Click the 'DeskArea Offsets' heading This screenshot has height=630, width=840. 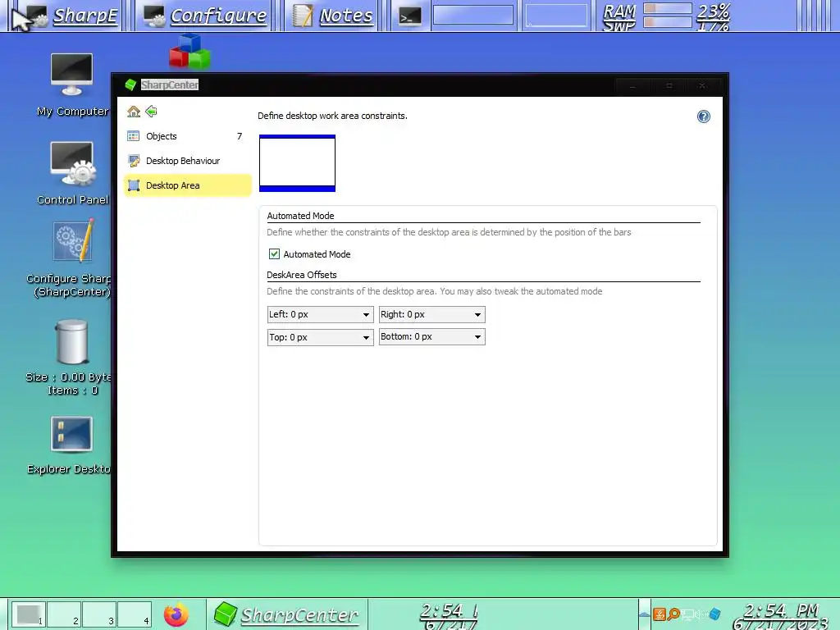302,275
